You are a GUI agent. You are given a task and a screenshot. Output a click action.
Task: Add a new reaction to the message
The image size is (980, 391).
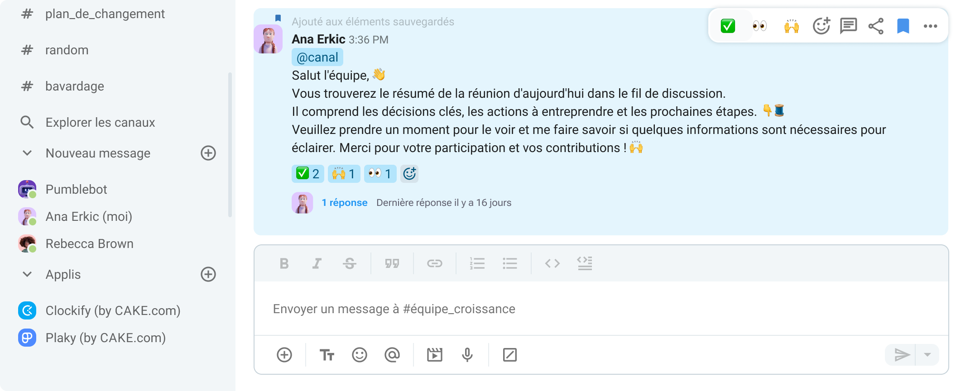821,26
